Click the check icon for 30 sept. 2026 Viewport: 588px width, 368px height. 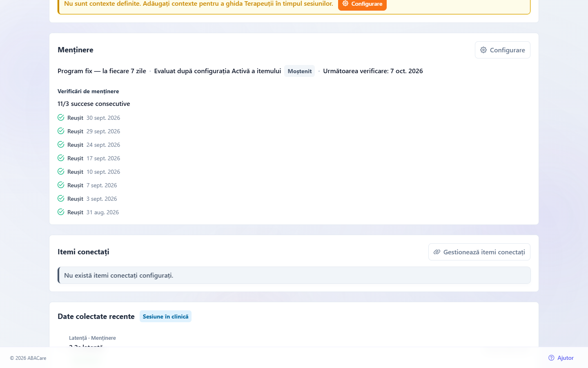pyautogui.click(x=61, y=117)
